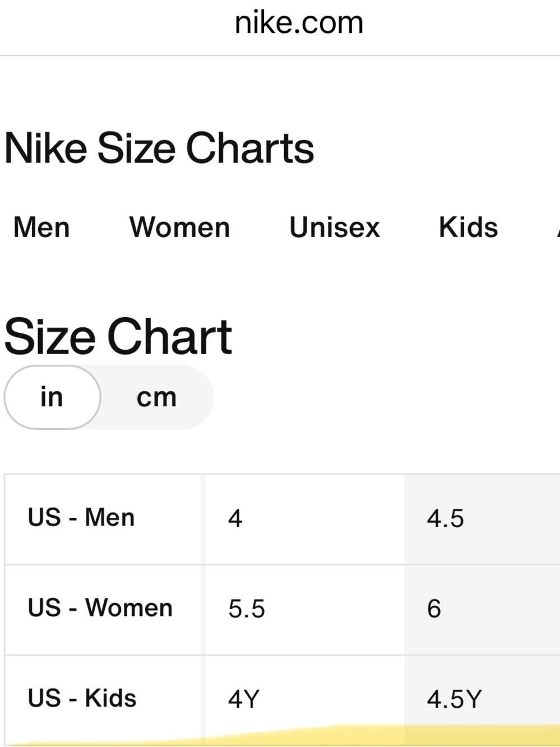Screen dimensions: 560x747
Task: Tap the nike.com address bar
Action: tap(299, 23)
